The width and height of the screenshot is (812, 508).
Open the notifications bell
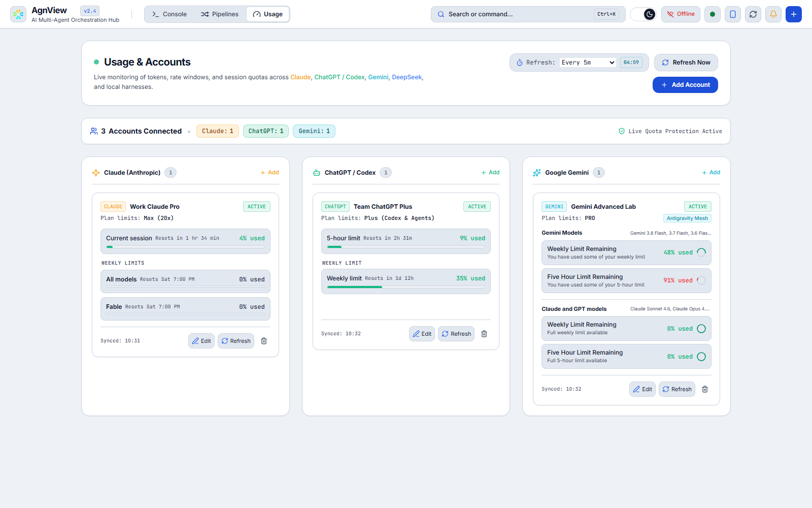(773, 14)
